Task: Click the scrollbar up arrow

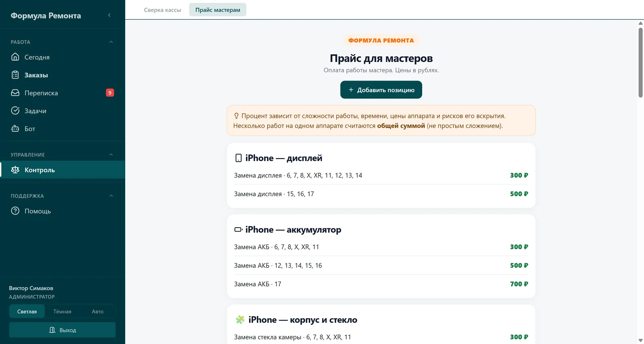Action: point(640,23)
